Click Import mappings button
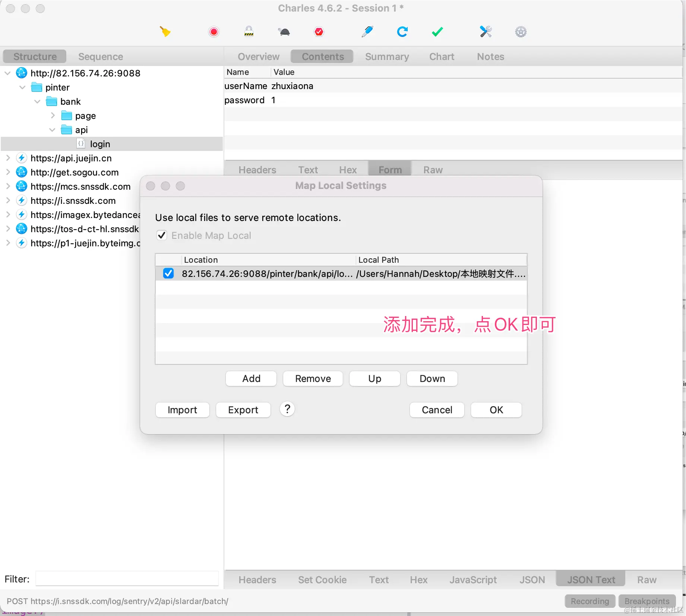 click(x=183, y=410)
